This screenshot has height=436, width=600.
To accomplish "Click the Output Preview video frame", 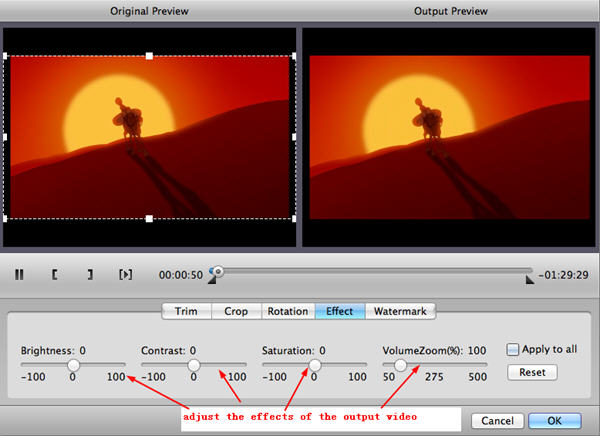I will tap(450, 137).
